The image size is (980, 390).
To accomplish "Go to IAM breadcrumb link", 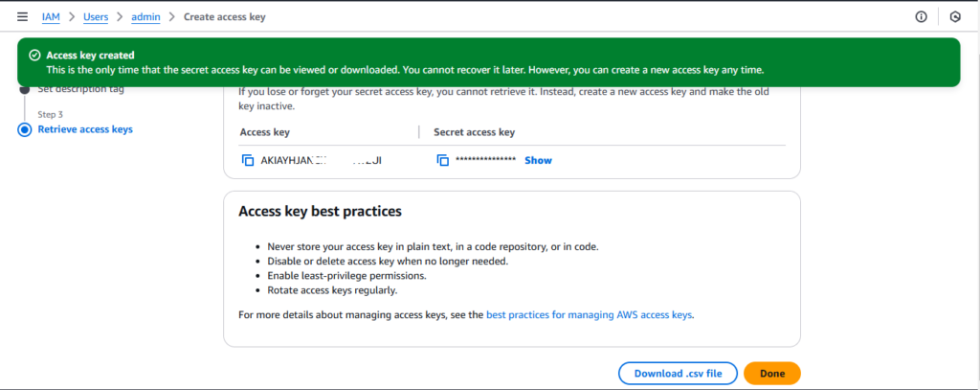I will pos(51,17).
